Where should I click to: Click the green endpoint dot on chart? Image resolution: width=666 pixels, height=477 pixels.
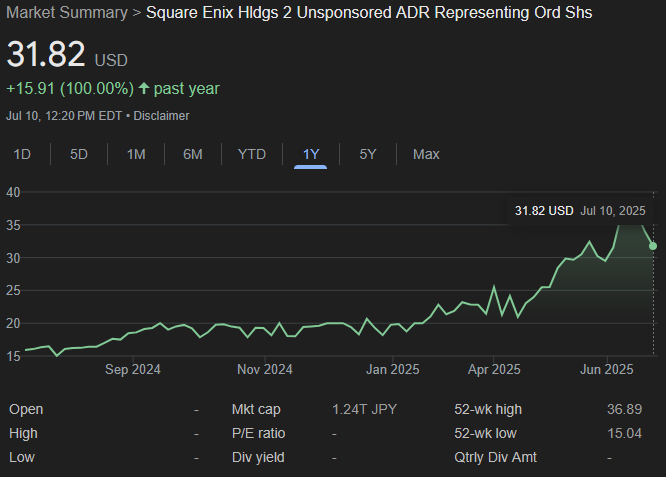(x=653, y=246)
